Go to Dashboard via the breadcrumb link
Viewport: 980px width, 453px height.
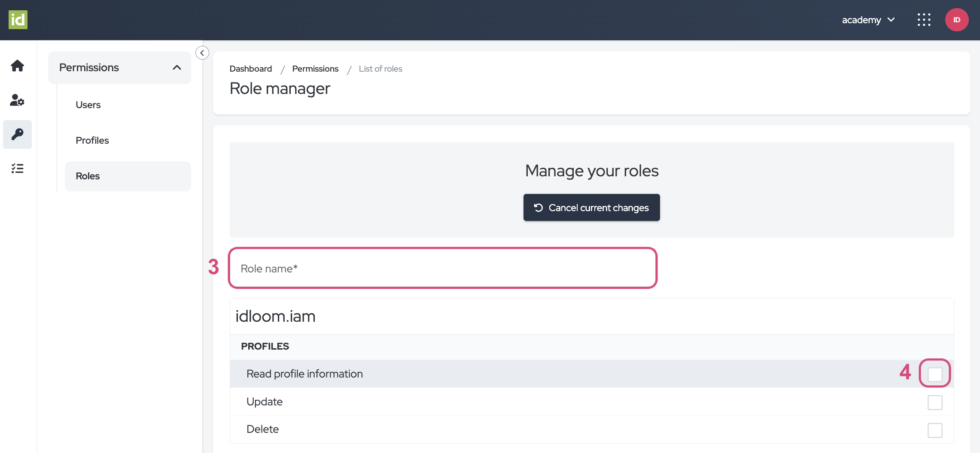coord(250,69)
